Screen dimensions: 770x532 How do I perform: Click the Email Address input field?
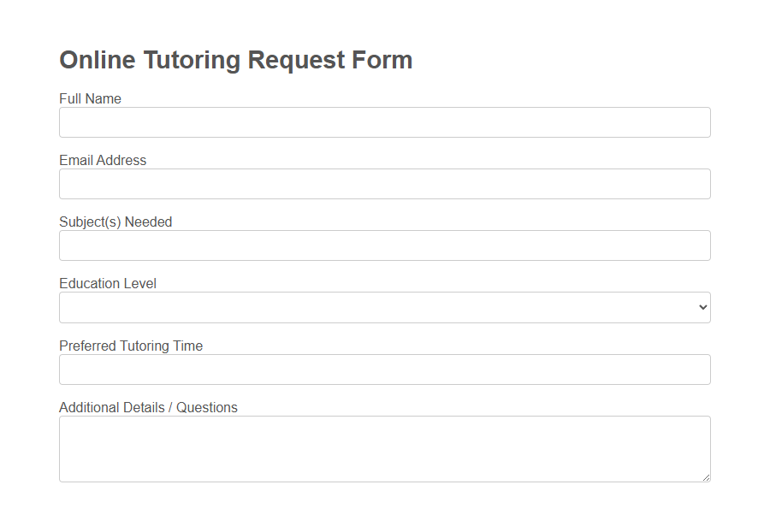(384, 184)
